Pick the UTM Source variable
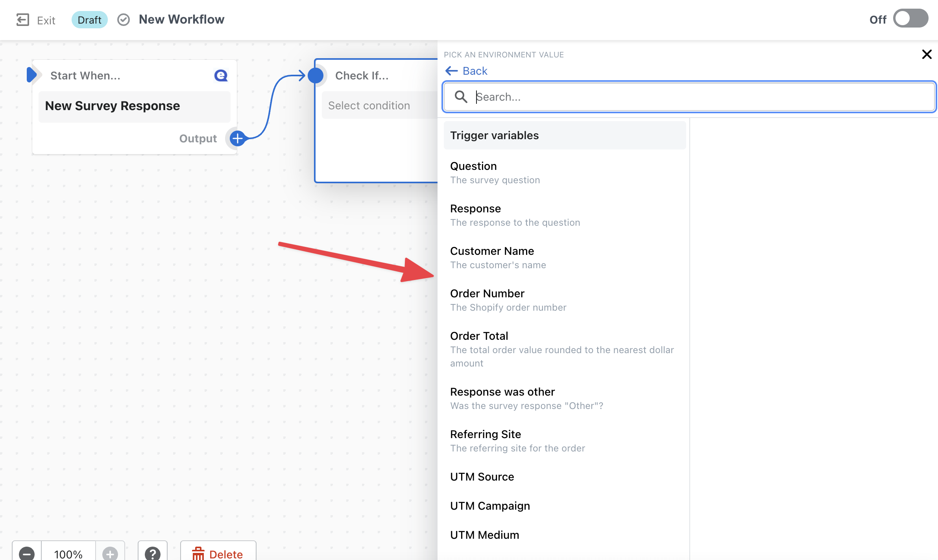Screen dimensions: 938x560 click(565, 477)
